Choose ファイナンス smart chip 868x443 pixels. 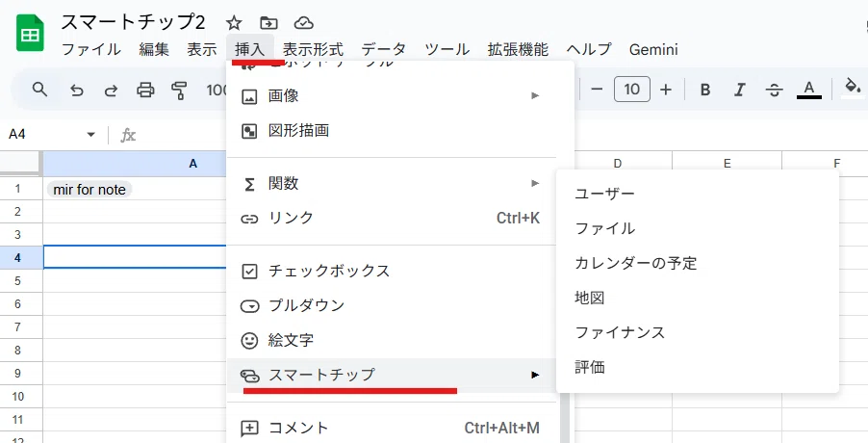698,332
